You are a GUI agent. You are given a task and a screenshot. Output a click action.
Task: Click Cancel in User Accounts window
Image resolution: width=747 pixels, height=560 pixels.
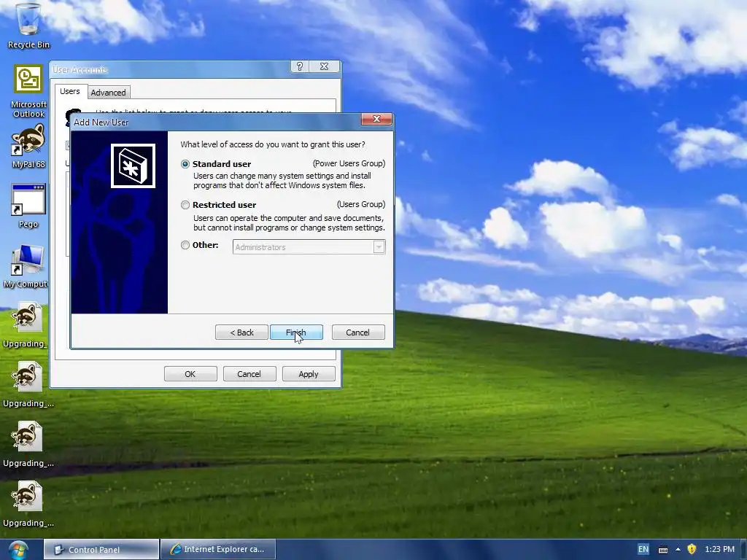click(249, 374)
